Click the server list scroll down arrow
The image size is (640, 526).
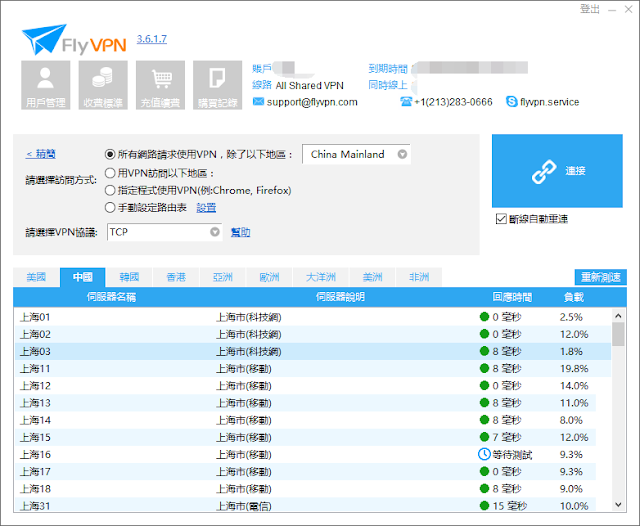click(618, 505)
